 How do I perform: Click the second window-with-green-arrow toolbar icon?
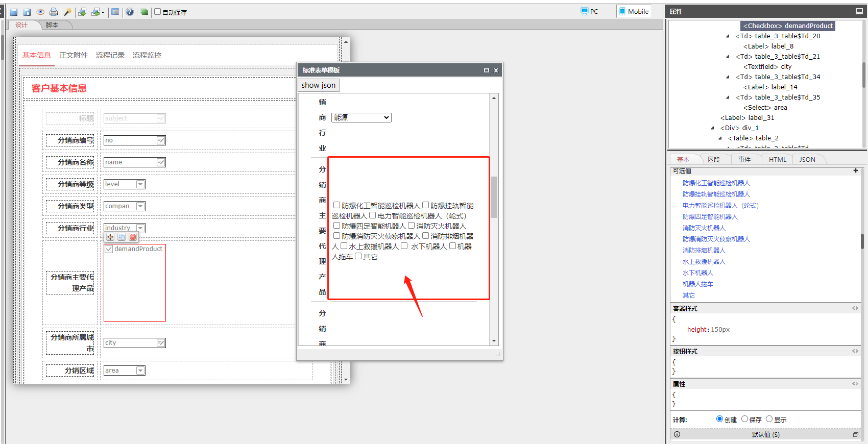pyautogui.click(x=95, y=12)
